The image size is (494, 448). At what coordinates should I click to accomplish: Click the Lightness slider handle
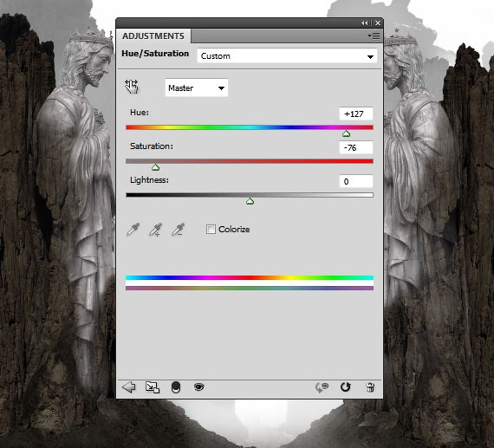click(x=250, y=201)
